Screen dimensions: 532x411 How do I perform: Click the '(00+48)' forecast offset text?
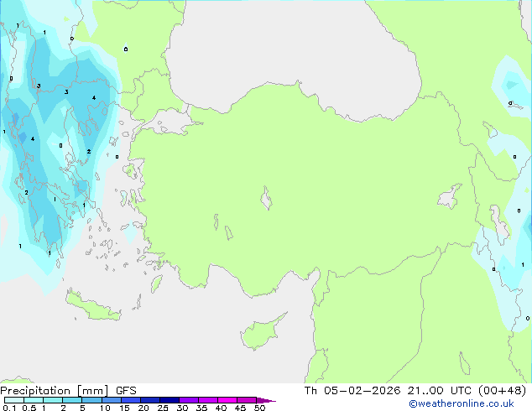click(x=502, y=391)
